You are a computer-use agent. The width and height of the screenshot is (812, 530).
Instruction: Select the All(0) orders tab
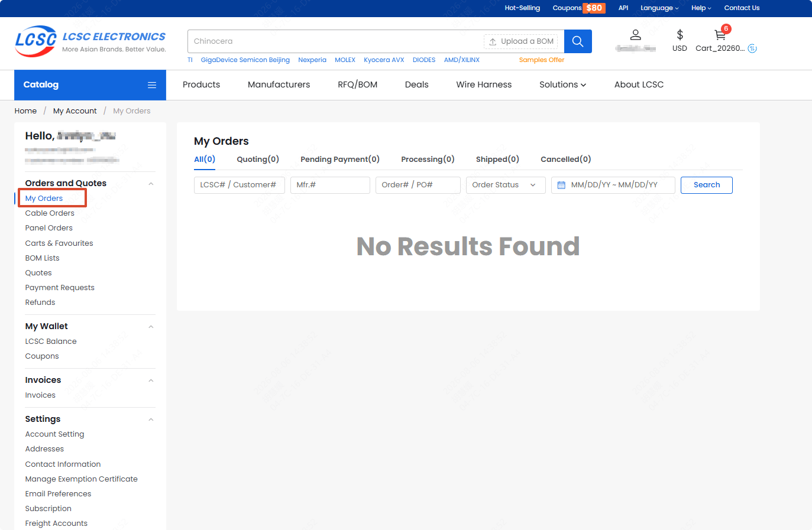(x=205, y=159)
